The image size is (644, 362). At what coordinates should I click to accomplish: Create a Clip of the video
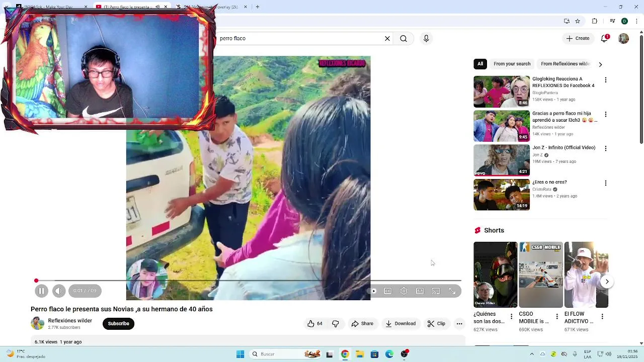(436, 323)
